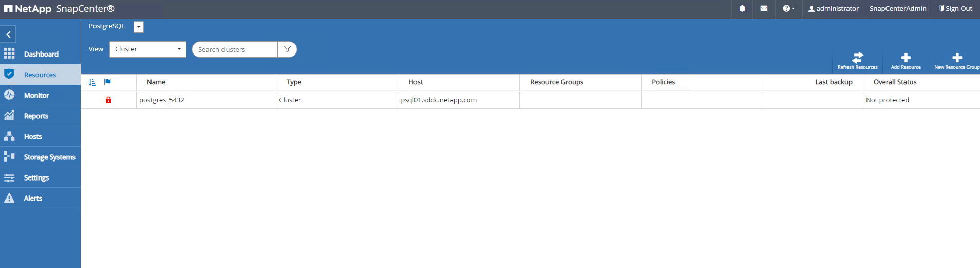The image size is (980, 268).
Task: Click the Resource Groups column header
Action: pos(557,82)
